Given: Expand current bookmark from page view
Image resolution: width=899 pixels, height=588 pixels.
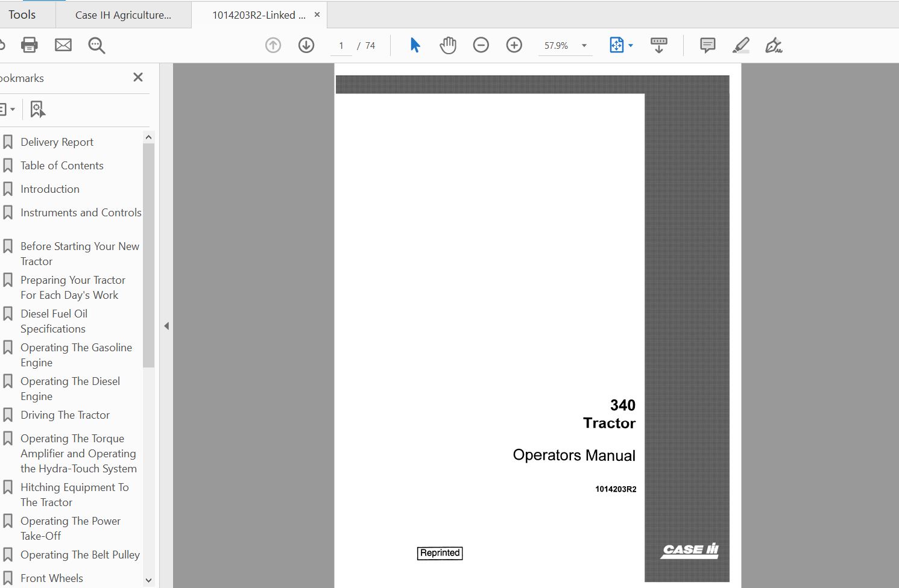Looking at the screenshot, I should tap(38, 109).
